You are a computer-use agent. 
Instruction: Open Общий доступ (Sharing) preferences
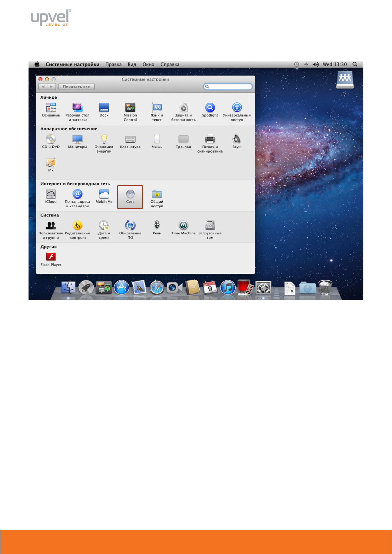(x=157, y=194)
